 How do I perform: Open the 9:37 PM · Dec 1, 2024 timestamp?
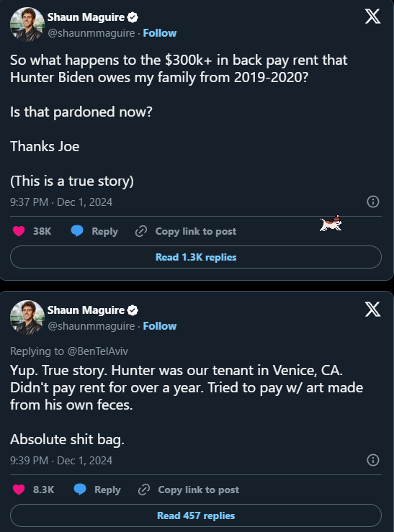pos(61,202)
